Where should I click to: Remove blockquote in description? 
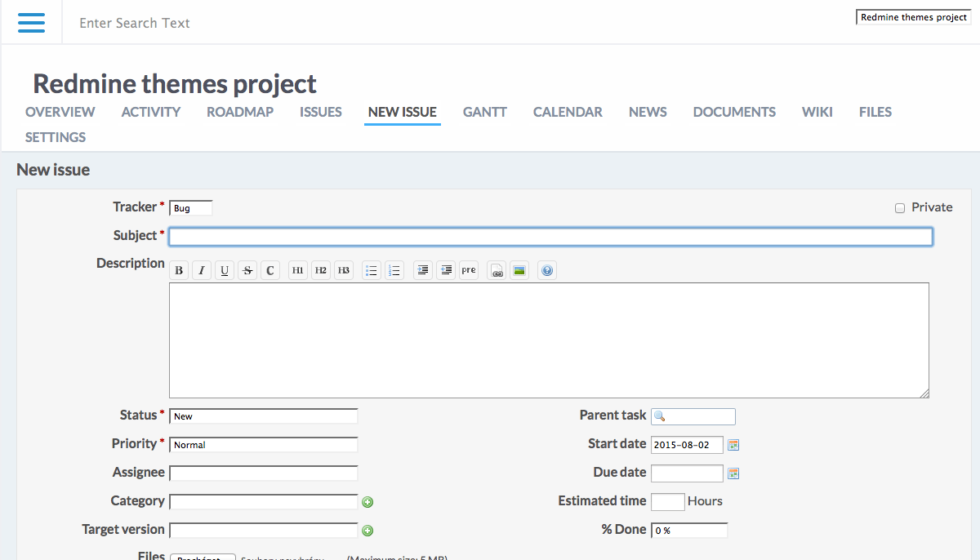pos(445,270)
